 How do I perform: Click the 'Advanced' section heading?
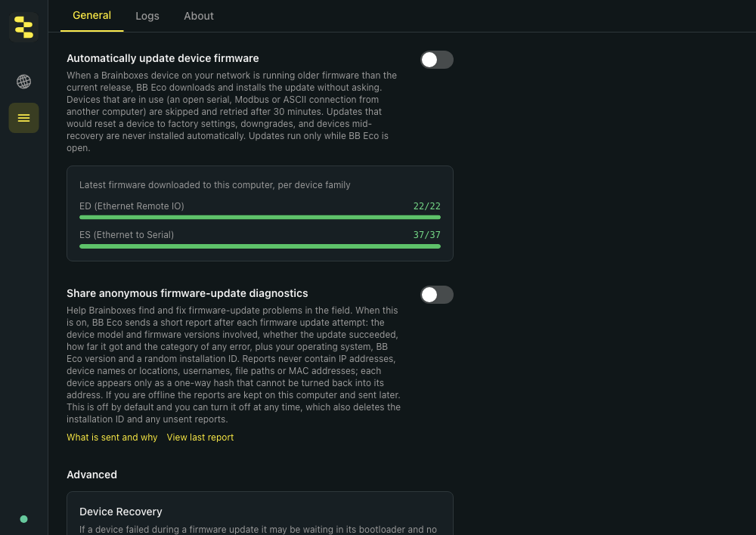coord(91,475)
